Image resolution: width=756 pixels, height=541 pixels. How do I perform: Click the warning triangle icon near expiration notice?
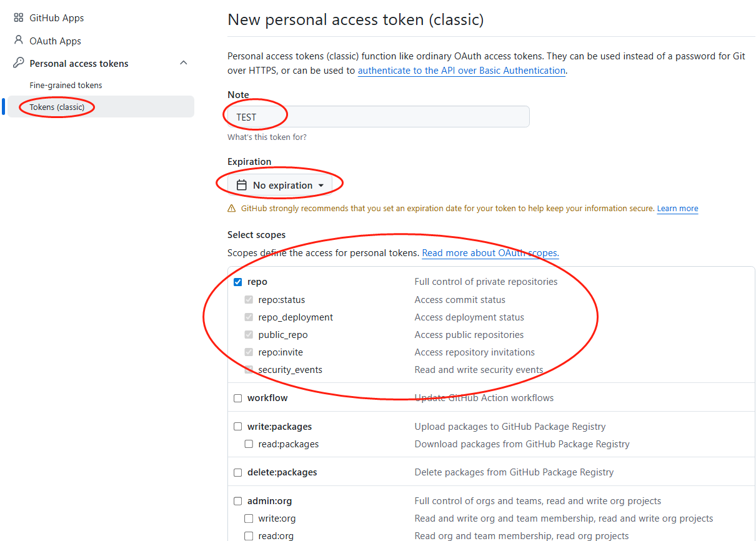point(232,209)
